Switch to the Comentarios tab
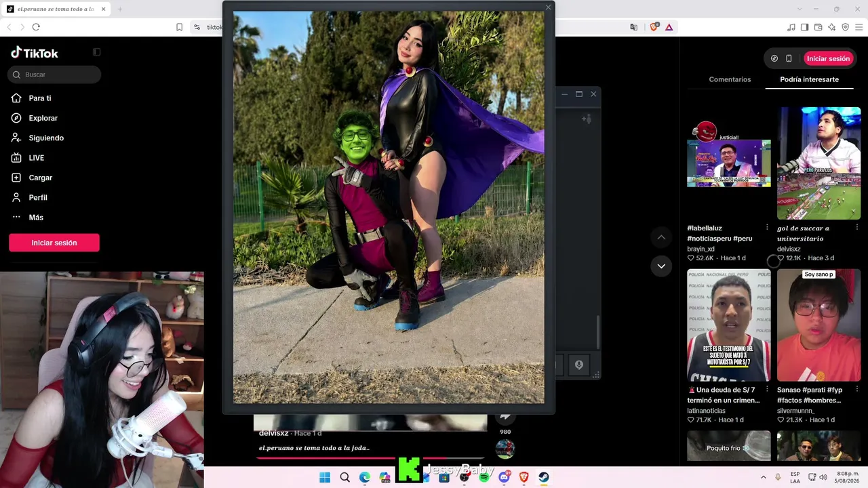This screenshot has width=868, height=488. pyautogui.click(x=730, y=79)
